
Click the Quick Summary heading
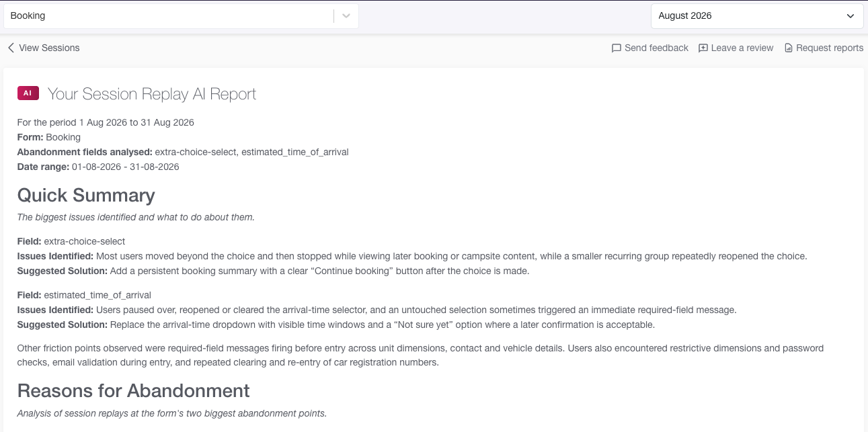point(86,196)
